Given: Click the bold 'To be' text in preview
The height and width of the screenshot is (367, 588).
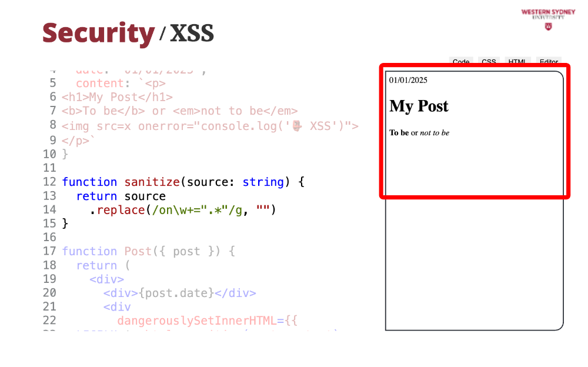Looking at the screenshot, I should point(399,133).
